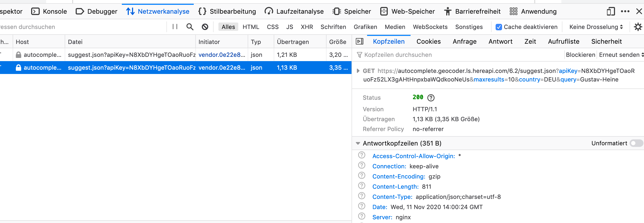Image resolution: width=644 pixels, height=223 pixels.
Task: Open the Erneut senden dropdown
Action: [621, 55]
